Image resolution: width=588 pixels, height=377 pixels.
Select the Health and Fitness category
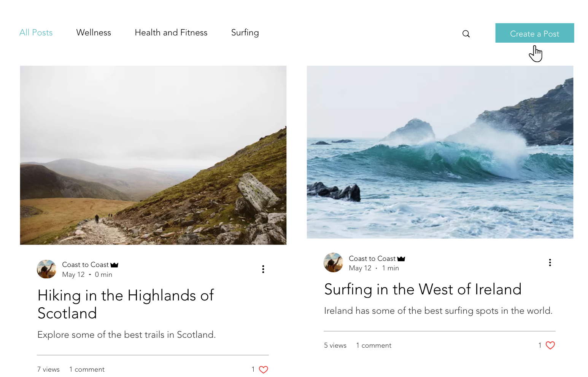point(171,33)
